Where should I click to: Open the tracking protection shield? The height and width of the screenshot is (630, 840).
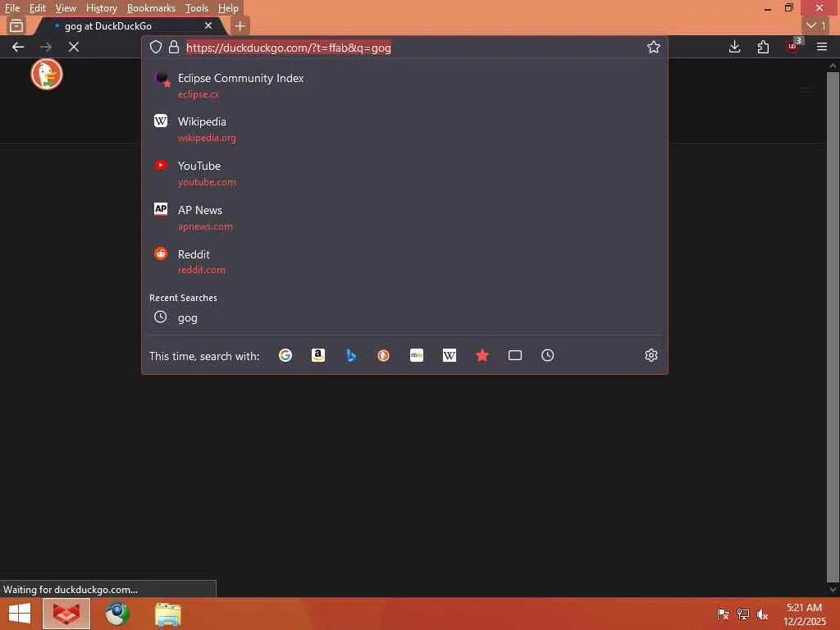coord(156,47)
